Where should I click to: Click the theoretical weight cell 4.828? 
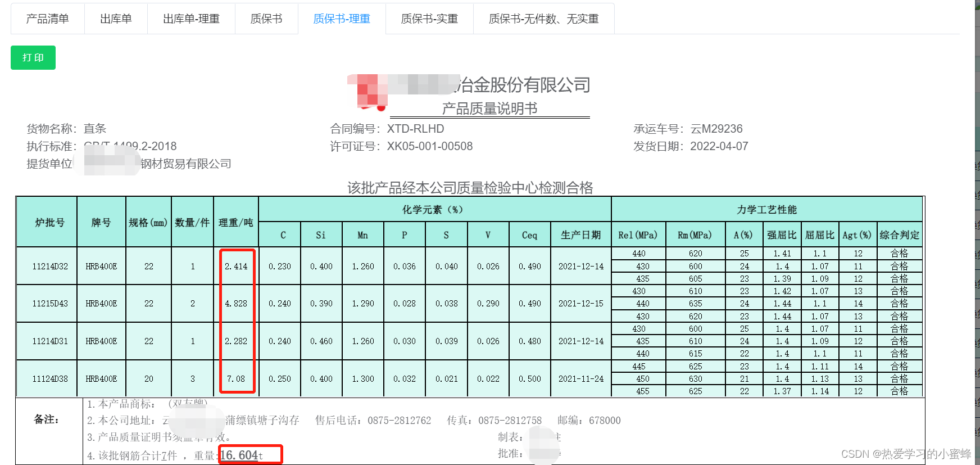236,303
